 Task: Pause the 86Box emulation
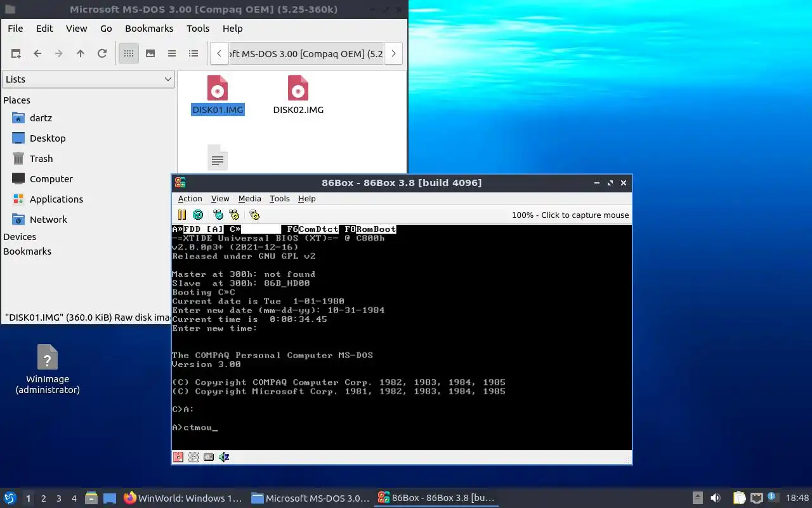pos(182,215)
